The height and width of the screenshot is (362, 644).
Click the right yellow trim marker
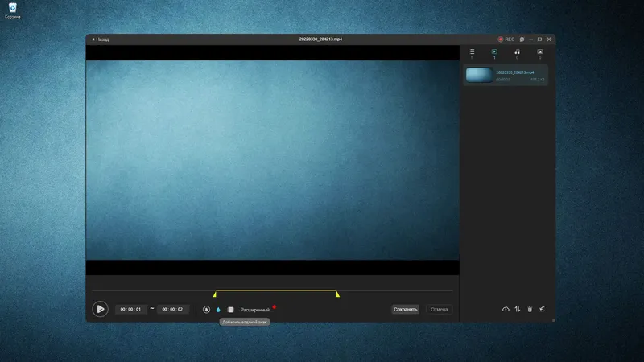337,294
